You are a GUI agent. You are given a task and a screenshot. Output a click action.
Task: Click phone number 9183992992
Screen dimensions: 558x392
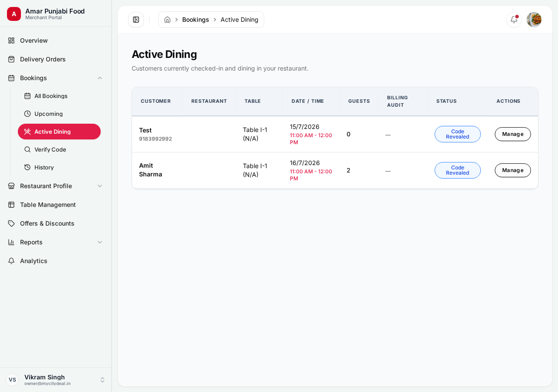pyautogui.click(x=155, y=139)
